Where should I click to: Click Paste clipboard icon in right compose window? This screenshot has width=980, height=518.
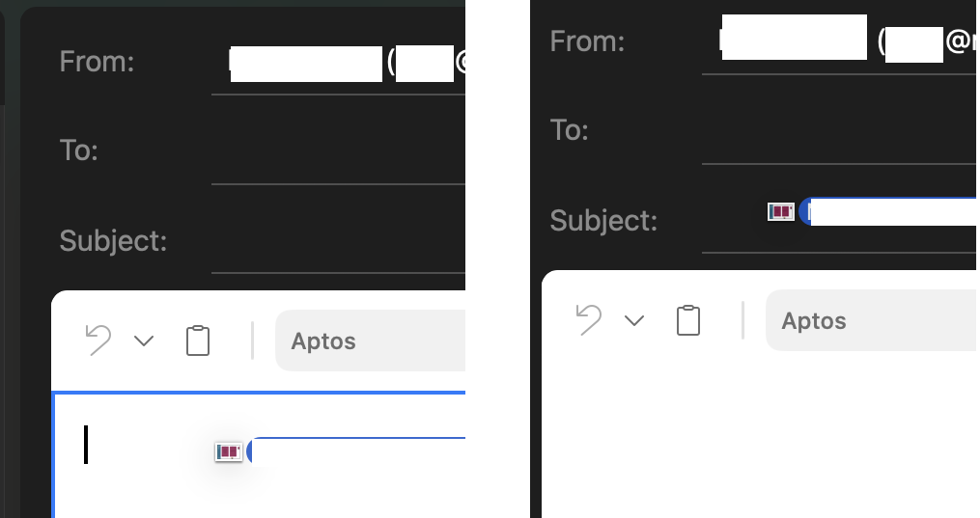coord(687,320)
